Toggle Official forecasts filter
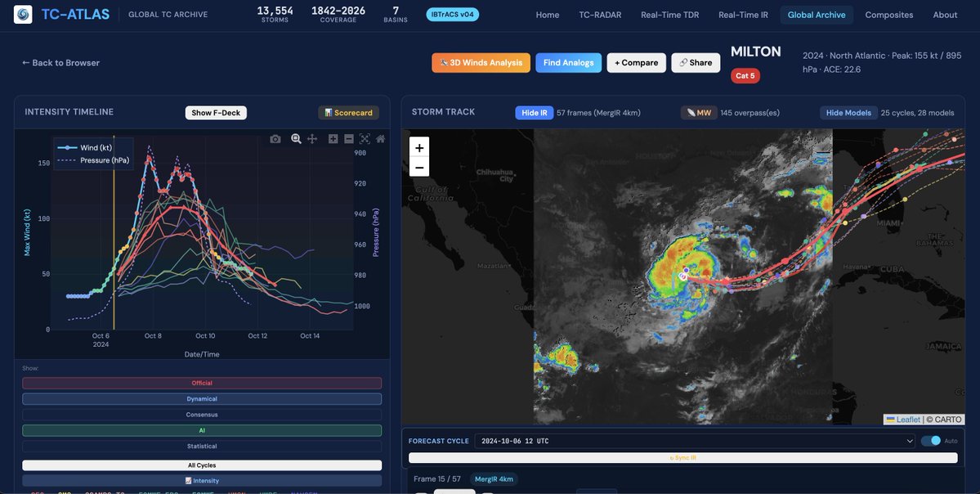980x494 pixels. (x=202, y=383)
